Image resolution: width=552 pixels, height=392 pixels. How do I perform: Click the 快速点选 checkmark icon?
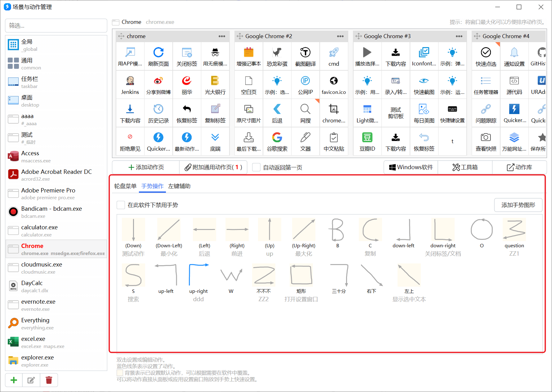click(486, 52)
